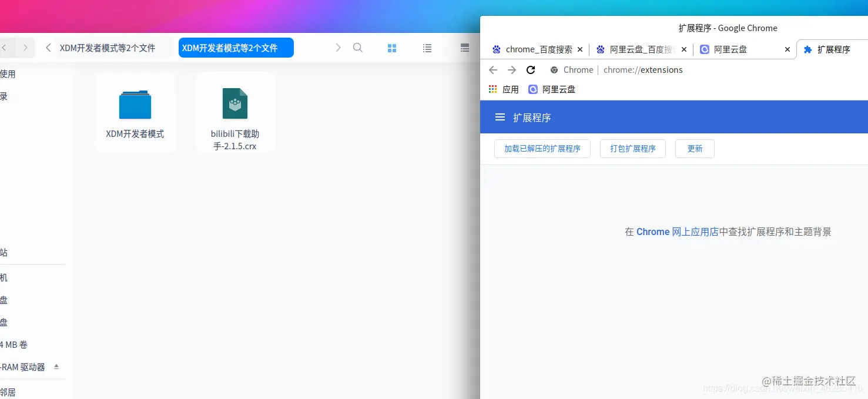Click the 更新 button on the extensions page
Screen dimensions: 868x399
tap(695, 149)
